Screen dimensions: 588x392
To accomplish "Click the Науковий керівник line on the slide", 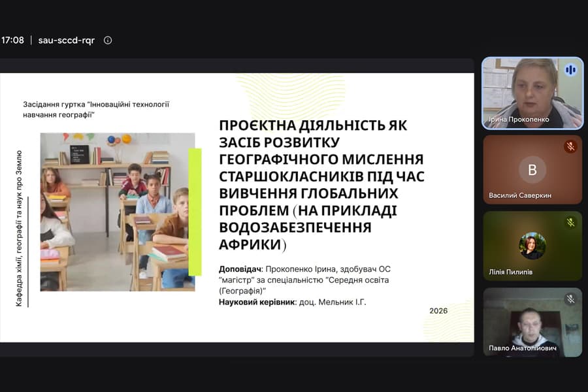I will pos(293,302).
